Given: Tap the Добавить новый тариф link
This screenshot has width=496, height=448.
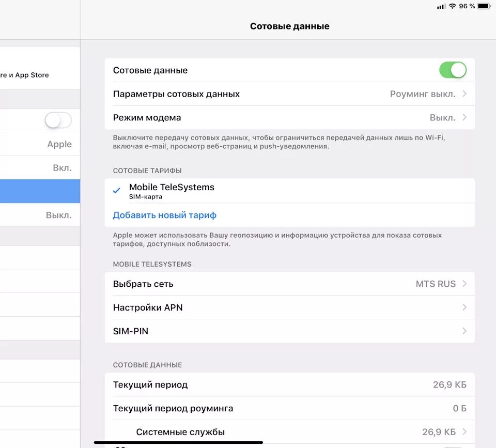Looking at the screenshot, I should (x=164, y=215).
